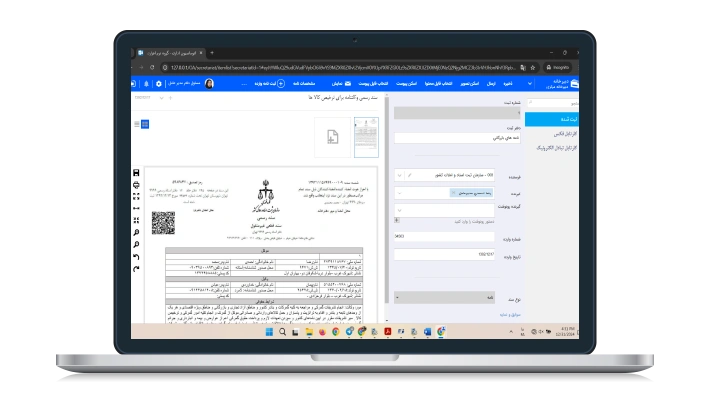Screen dimensions: 709x411
Task: Click the secretariat logo icon at header right
Action: coord(575,84)
